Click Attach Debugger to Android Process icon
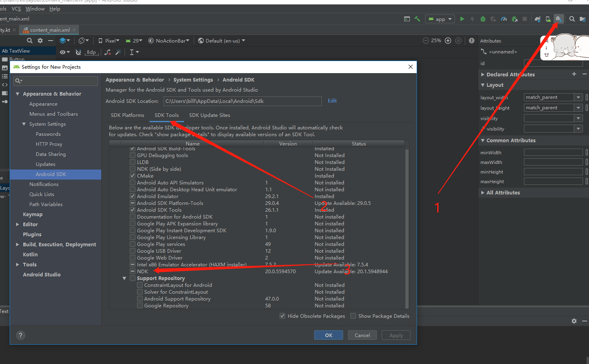 tap(514, 19)
